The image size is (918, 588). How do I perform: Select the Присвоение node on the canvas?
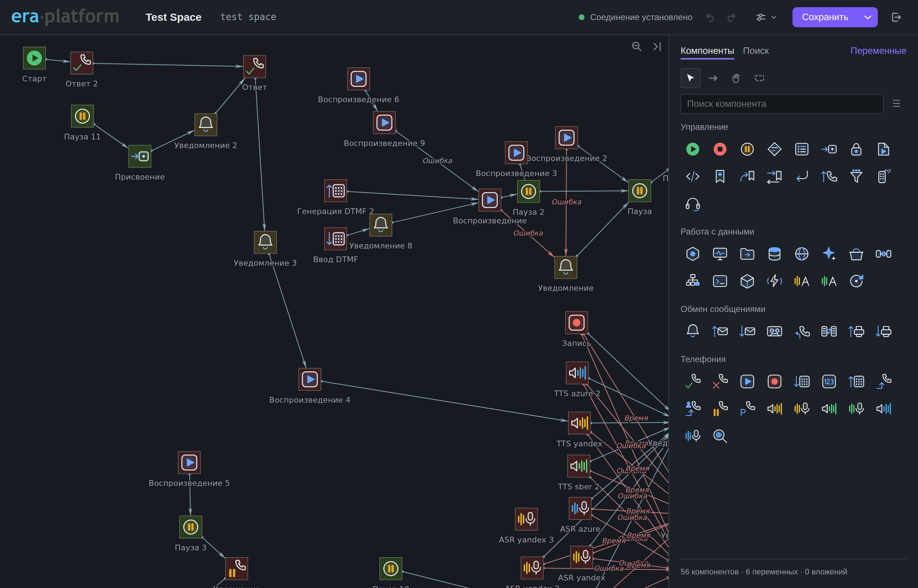click(140, 156)
